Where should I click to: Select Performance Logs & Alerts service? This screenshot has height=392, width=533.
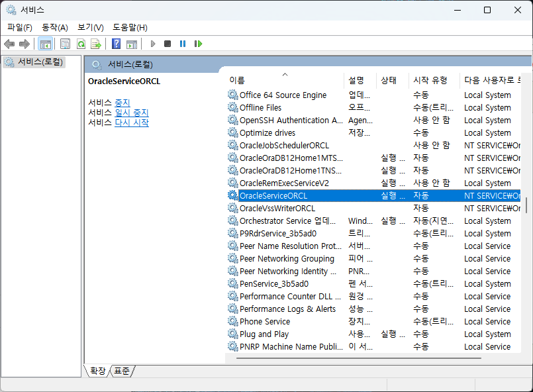pyautogui.click(x=287, y=309)
